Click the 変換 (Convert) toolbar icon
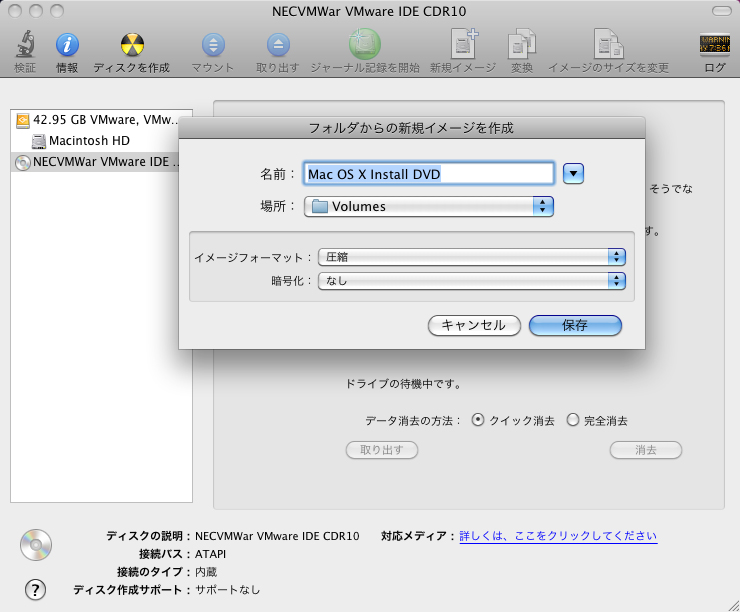The width and height of the screenshot is (740, 612). 521,44
